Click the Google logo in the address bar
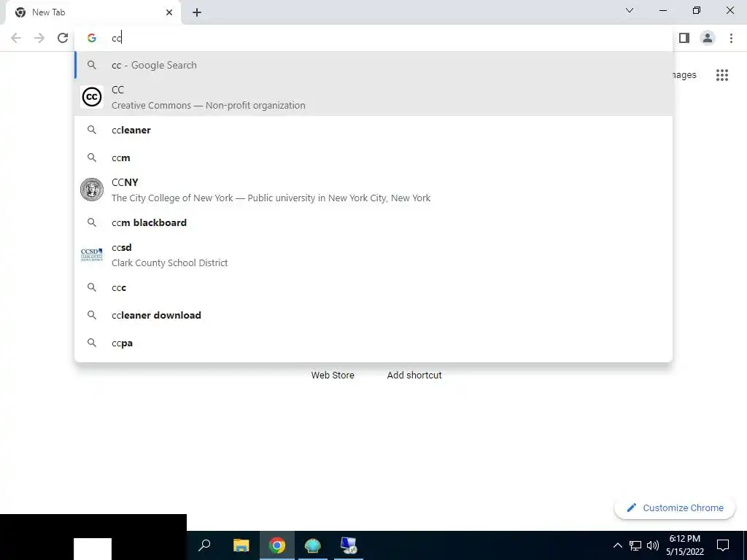This screenshot has width=747, height=560. (91, 38)
